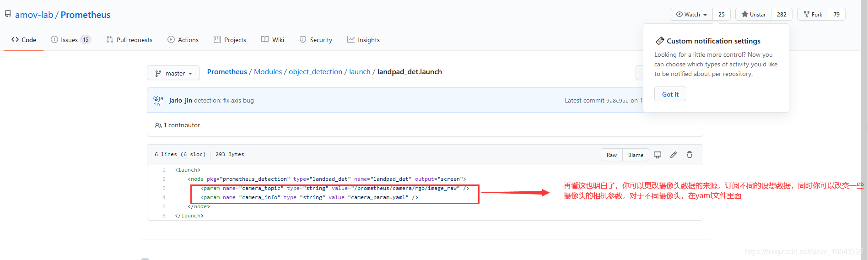
Task: Go to Prometheus root in breadcrumb
Action: (x=227, y=71)
